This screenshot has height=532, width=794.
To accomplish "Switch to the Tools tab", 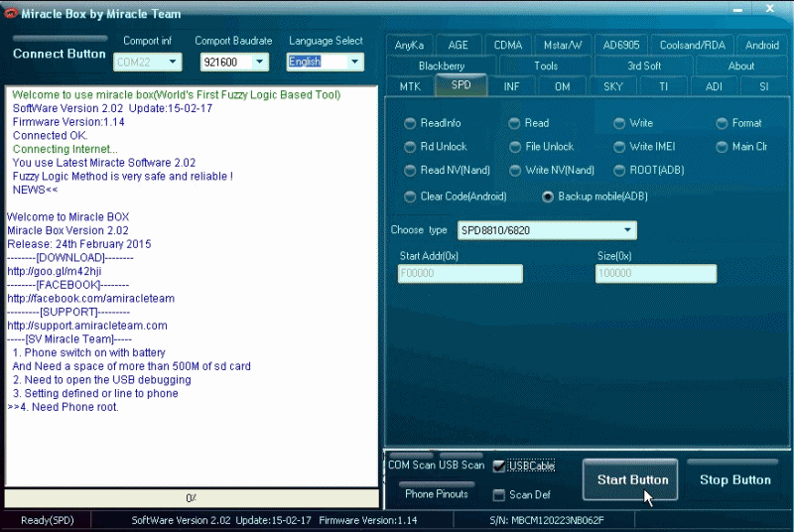I will point(545,66).
